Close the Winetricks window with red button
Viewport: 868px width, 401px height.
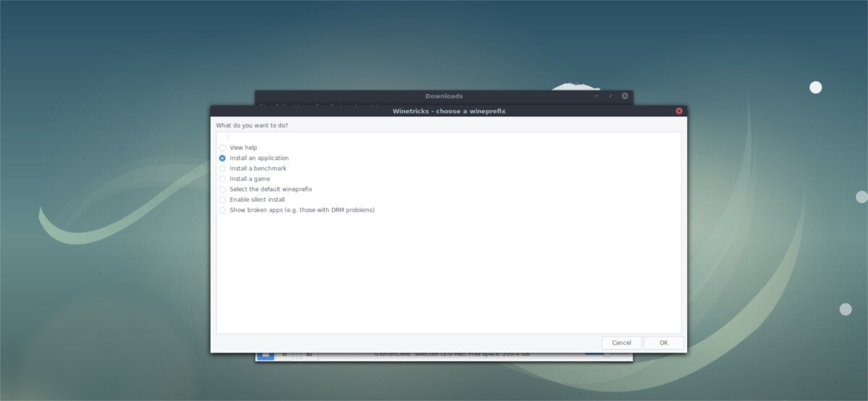[x=679, y=111]
